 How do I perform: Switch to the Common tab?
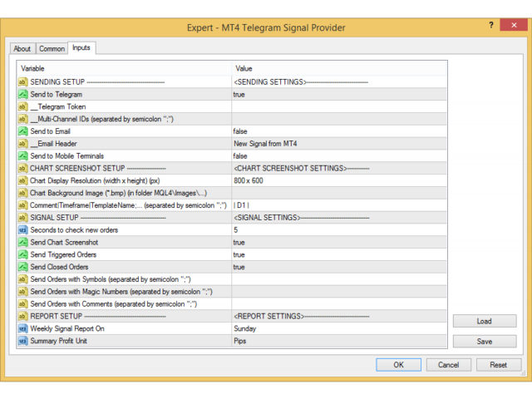52,49
